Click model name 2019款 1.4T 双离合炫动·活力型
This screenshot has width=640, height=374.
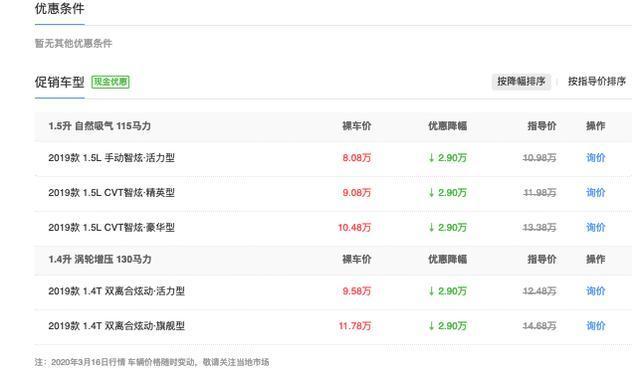tap(117, 291)
